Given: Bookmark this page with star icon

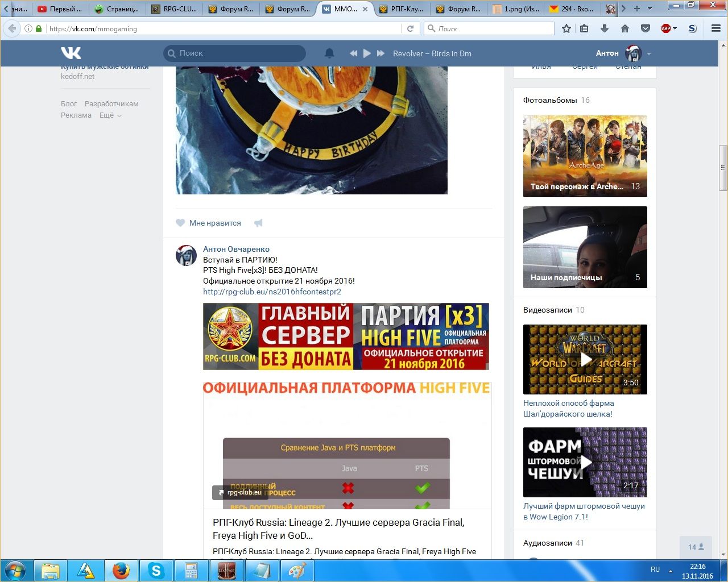Looking at the screenshot, I should point(566,28).
